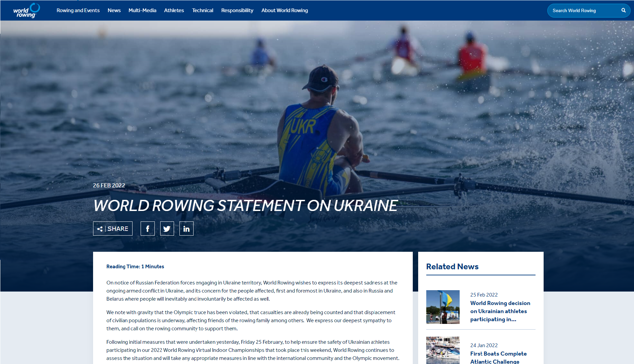Open Rowing and Events menu
The image size is (634, 364).
tap(78, 10)
